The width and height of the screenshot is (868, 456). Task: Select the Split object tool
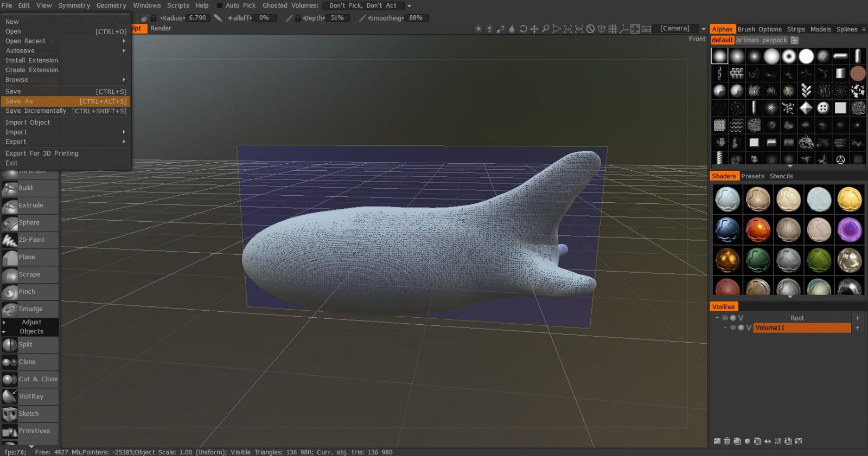[30, 345]
